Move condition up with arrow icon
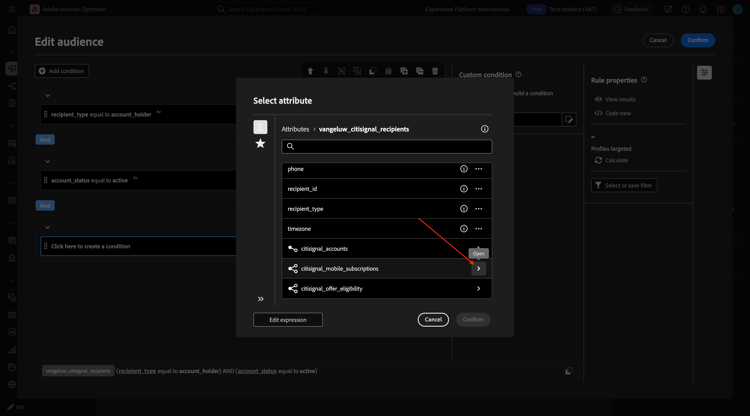Viewport: 750px width, 416px height. coord(310,71)
